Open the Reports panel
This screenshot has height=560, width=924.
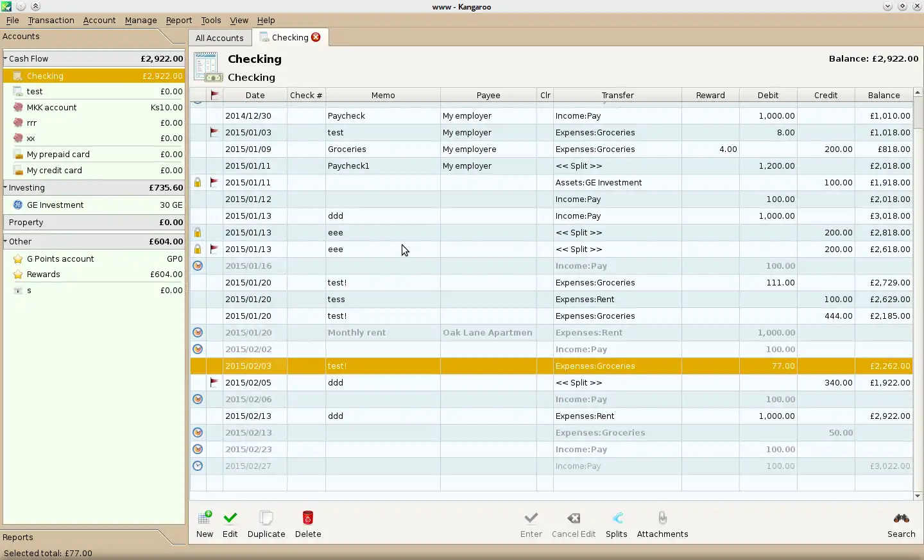click(x=18, y=538)
